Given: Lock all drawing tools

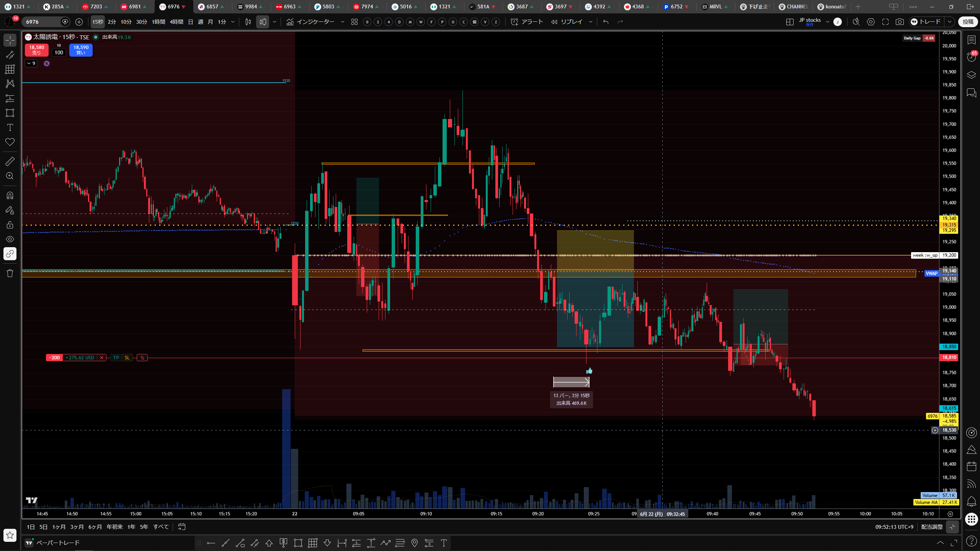Looking at the screenshot, I should tap(10, 225).
